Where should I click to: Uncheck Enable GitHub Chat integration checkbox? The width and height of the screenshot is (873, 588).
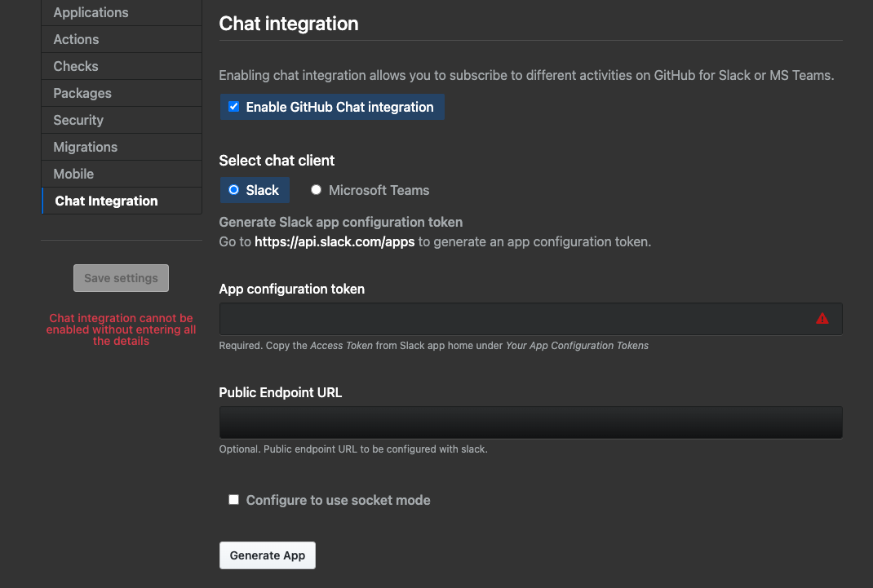pos(234,107)
